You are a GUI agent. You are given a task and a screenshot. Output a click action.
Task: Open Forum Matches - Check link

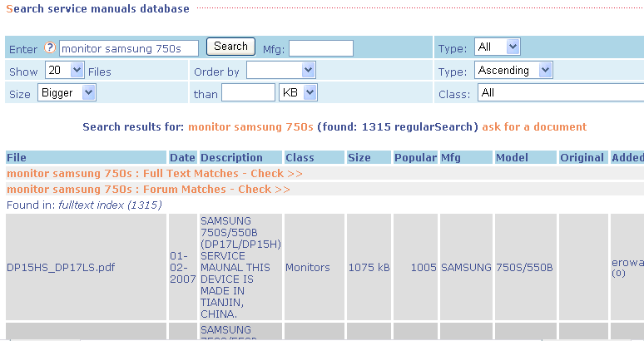coord(148,189)
